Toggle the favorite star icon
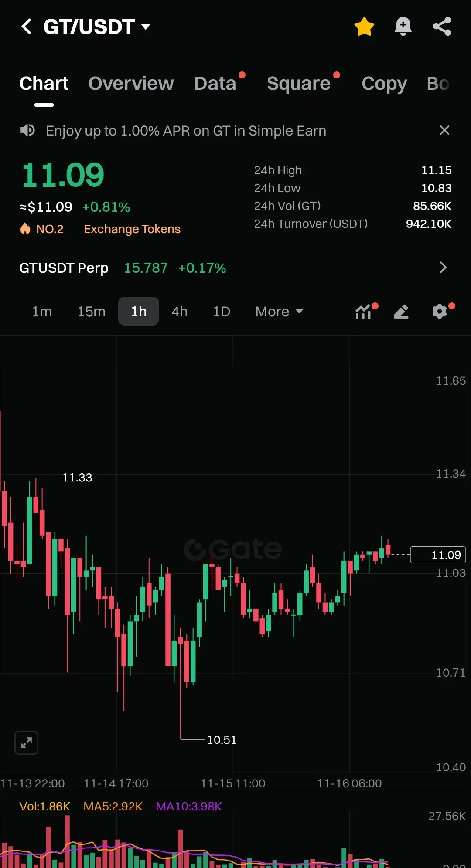 [x=364, y=27]
